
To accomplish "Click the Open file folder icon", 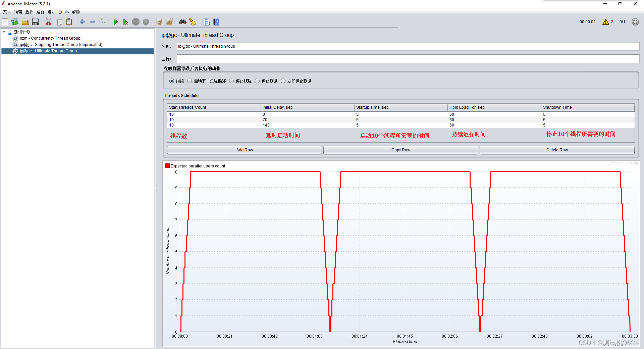I will tap(25, 22).
